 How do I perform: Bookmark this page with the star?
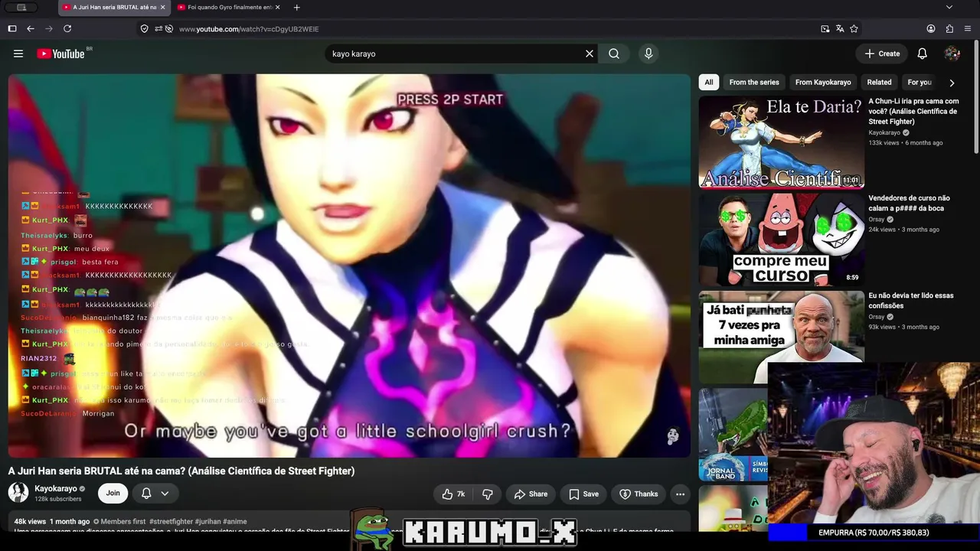tap(854, 29)
